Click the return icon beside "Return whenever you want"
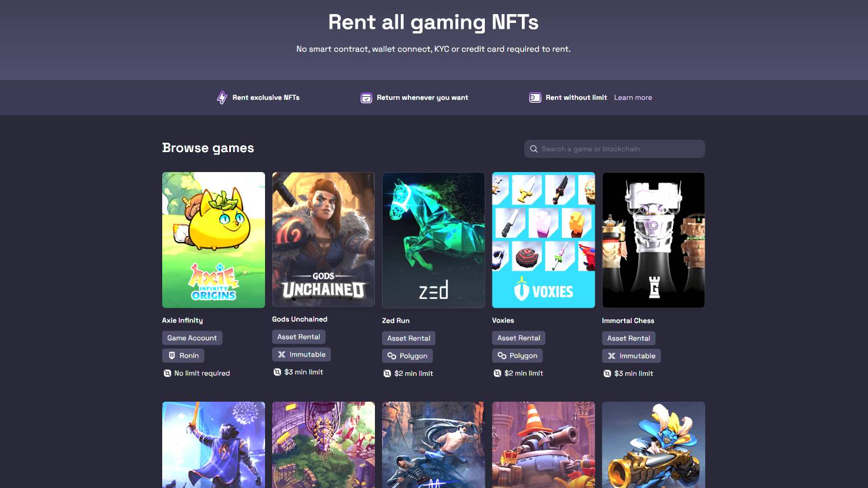 click(x=366, y=97)
